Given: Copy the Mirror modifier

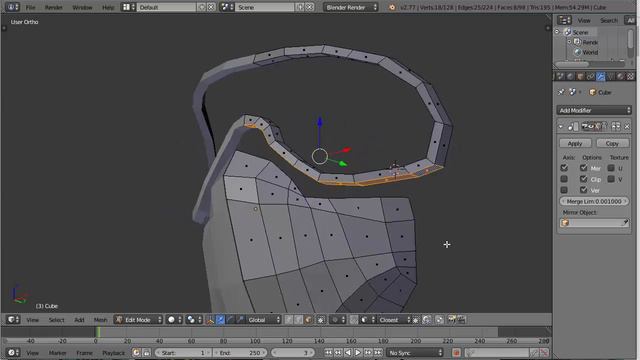Looking at the screenshot, I should click(612, 143).
